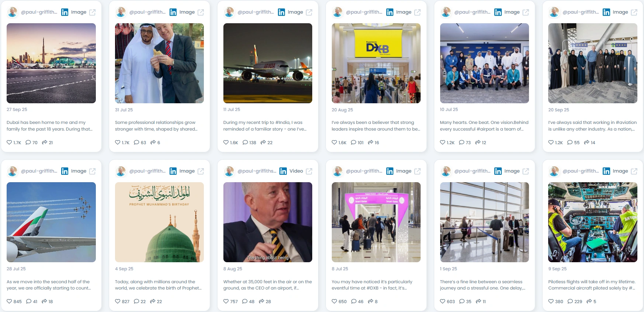Open external link on 8 Jul 25 post
644x312 pixels.
[417, 171]
